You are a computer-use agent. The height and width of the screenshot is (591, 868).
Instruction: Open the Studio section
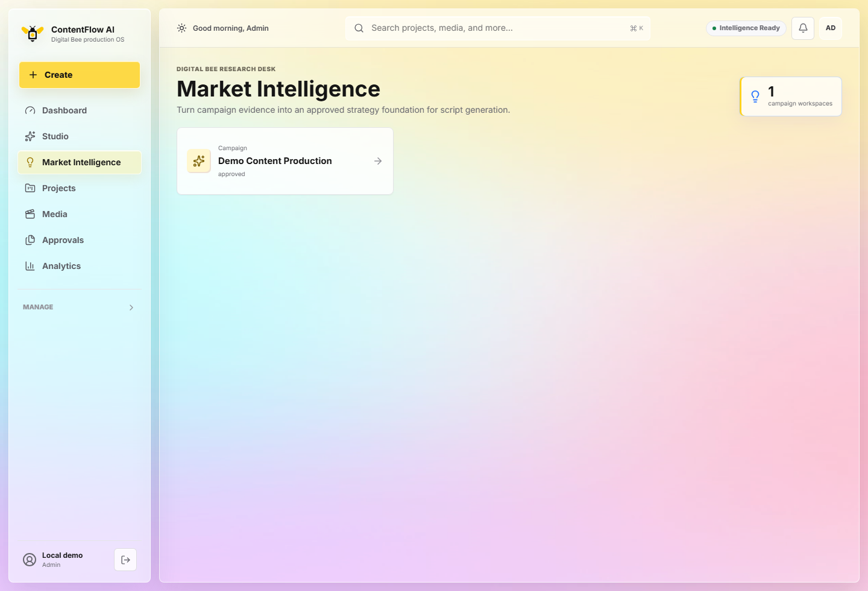(x=80, y=136)
